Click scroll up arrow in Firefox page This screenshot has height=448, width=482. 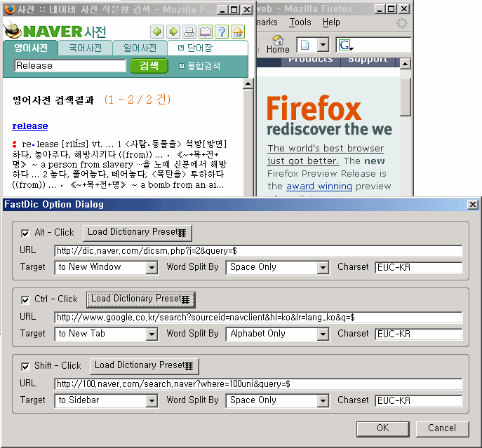pyautogui.click(x=406, y=64)
